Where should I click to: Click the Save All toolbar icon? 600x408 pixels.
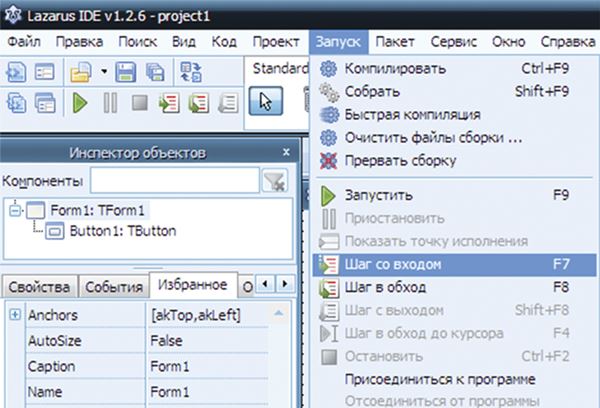coord(155,72)
